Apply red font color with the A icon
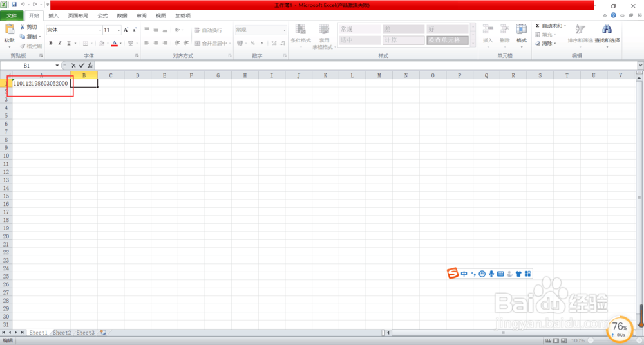The width and height of the screenshot is (644, 345). 115,43
